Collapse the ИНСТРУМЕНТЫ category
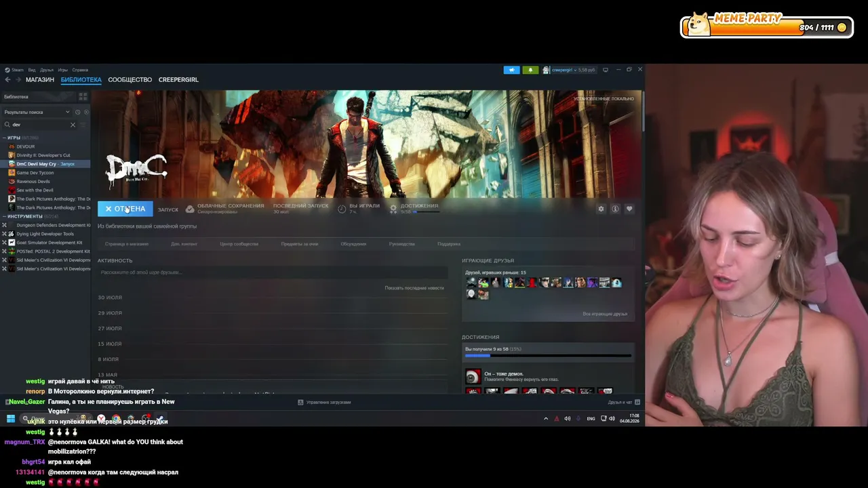The height and width of the screenshot is (488, 868). tap(4, 216)
